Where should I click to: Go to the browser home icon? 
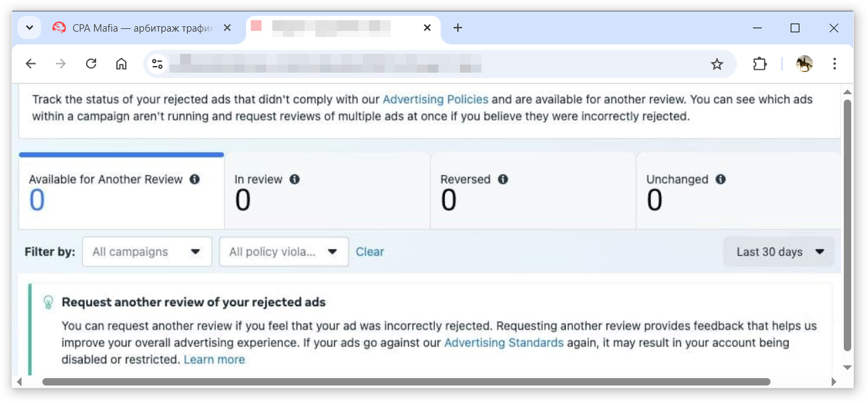pyautogui.click(x=121, y=64)
